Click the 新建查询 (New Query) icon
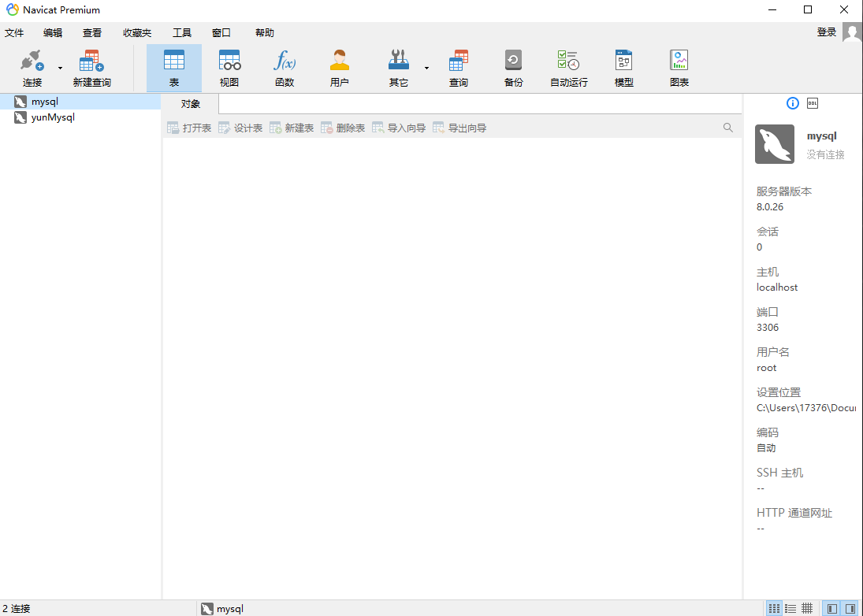The width and height of the screenshot is (863, 616). pos(92,68)
